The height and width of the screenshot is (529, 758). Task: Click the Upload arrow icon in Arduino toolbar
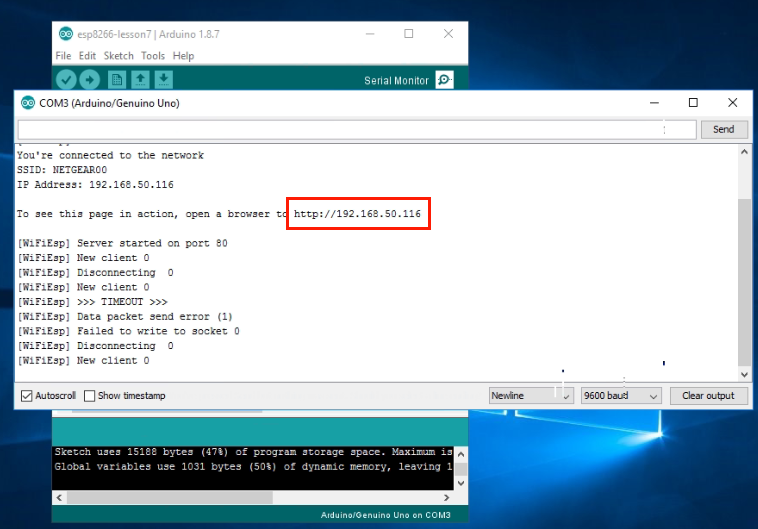pyautogui.click(x=89, y=80)
